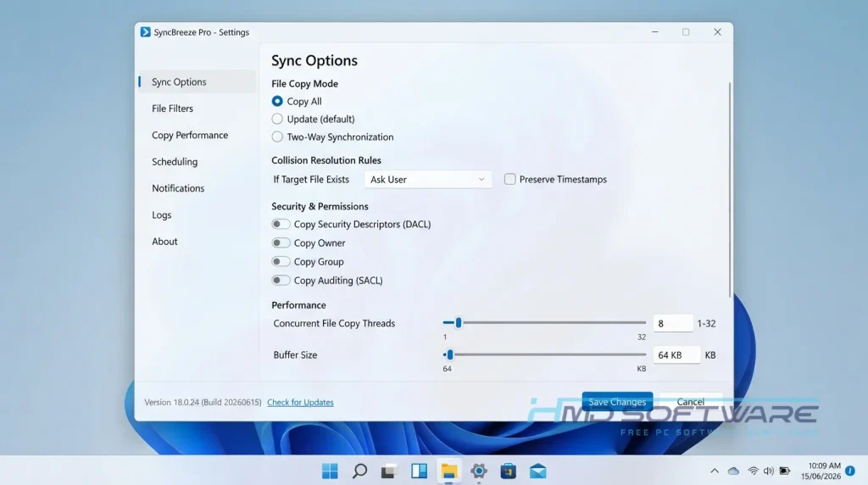Click the SyncBreeze Pro title bar logo
Viewport: 868px width, 485px height.
click(x=146, y=32)
